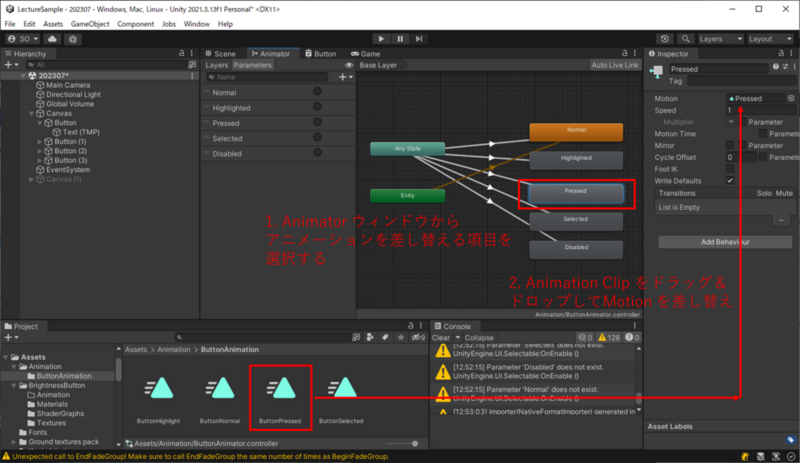
Task: Select the Disabled state node
Action: (x=576, y=249)
